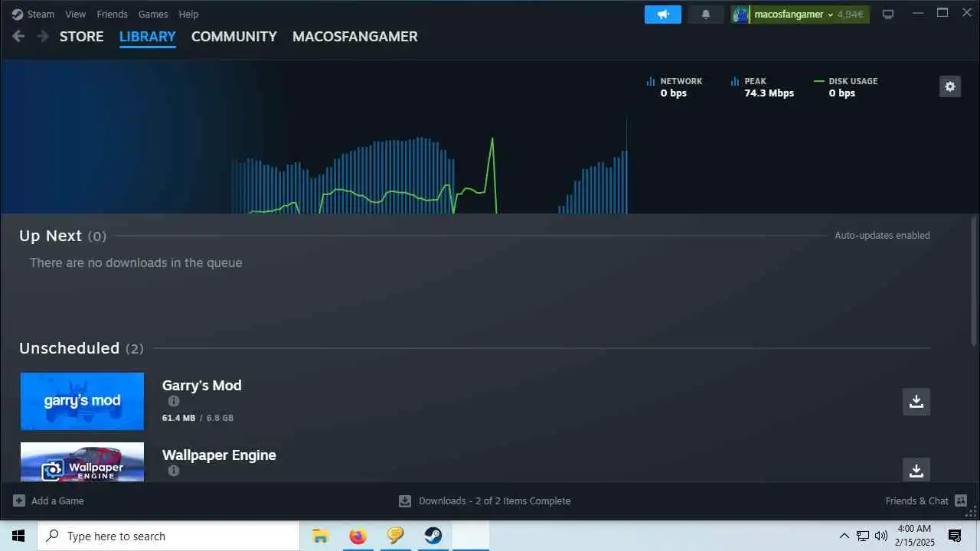The image size is (980, 551).
Task: Open the Friends menu
Action: [112, 14]
